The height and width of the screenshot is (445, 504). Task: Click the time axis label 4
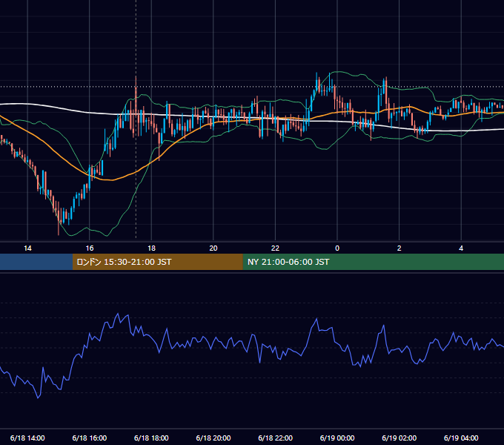coord(461,248)
